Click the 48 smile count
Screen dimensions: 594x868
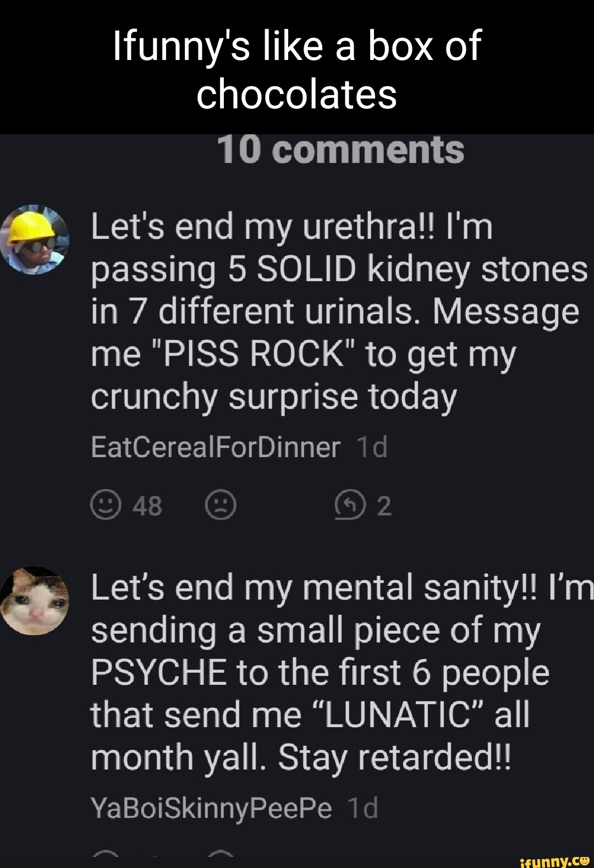[x=147, y=506]
